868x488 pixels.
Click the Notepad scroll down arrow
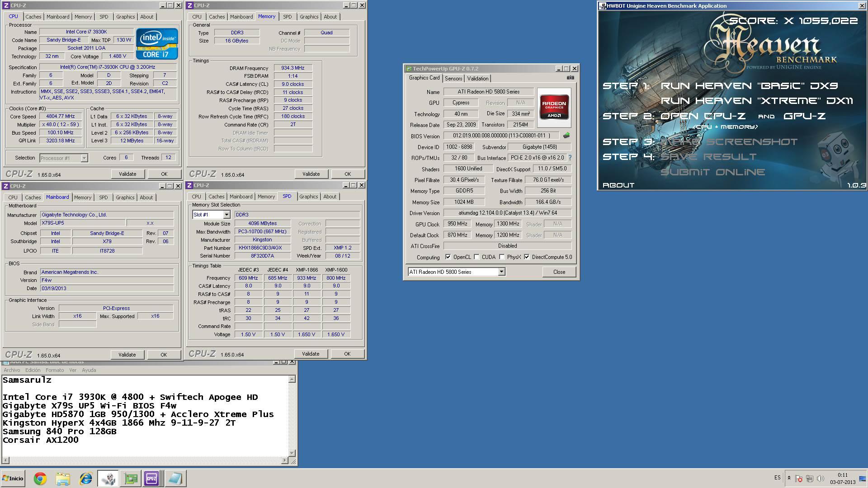point(292,453)
